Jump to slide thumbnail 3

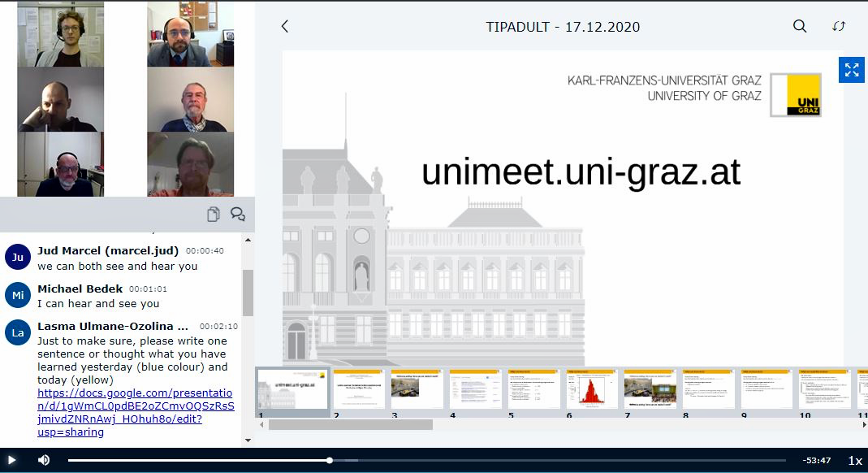click(417, 389)
